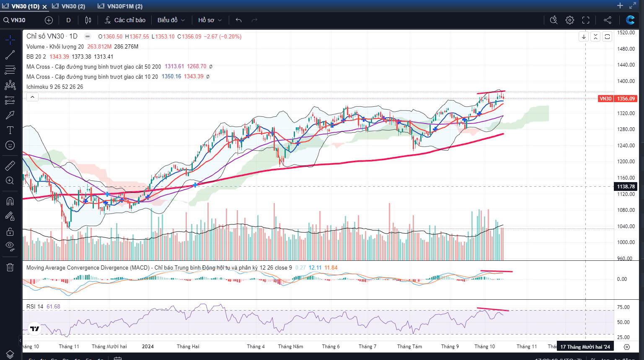This screenshot has height=360, width=644.
Task: Click the red VN30 1356.09 price label
Action: tap(617, 99)
